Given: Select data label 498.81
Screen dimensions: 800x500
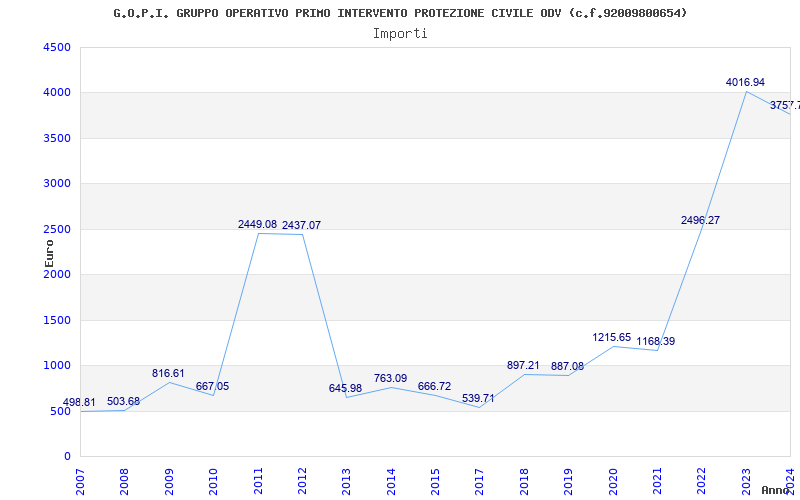Looking at the screenshot, I should 79,403.
